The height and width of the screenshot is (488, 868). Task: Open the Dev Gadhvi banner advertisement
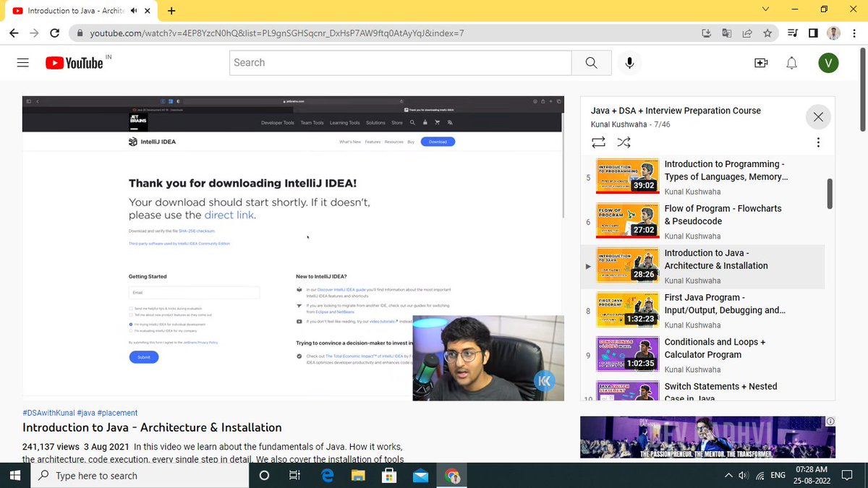point(707,437)
